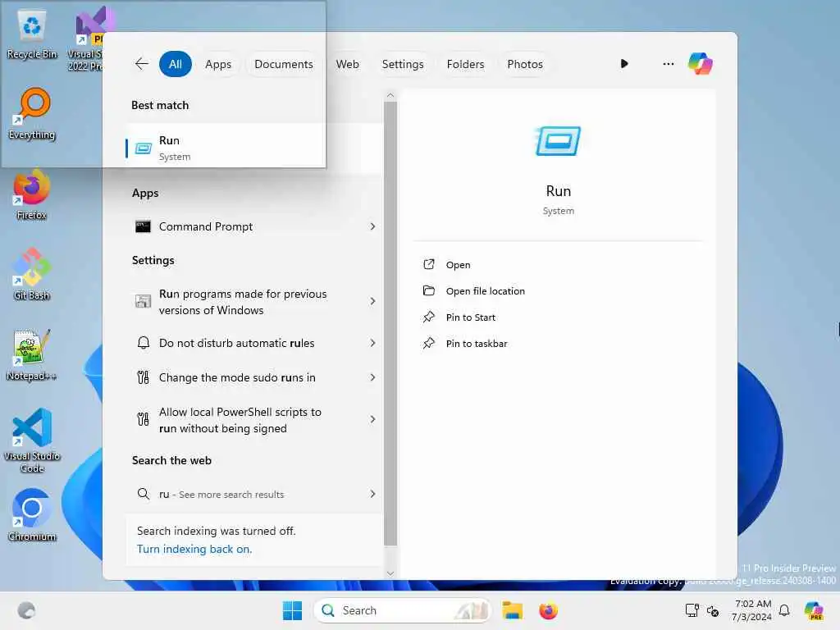Switch to the Web filter tab
Screen dimensions: 840x630
(347, 64)
